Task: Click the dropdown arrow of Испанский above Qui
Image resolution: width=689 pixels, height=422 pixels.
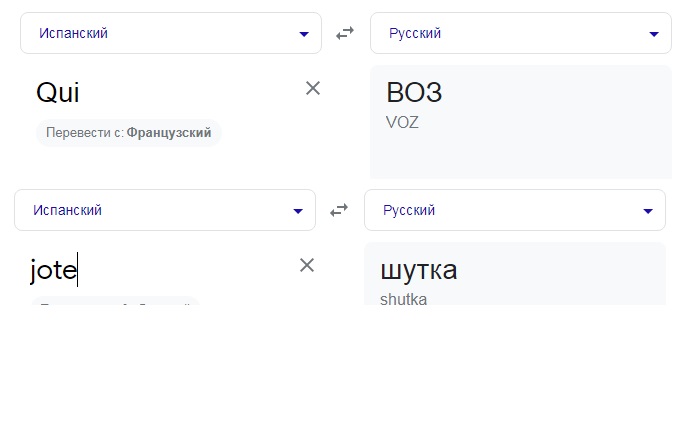Action: 304,34
